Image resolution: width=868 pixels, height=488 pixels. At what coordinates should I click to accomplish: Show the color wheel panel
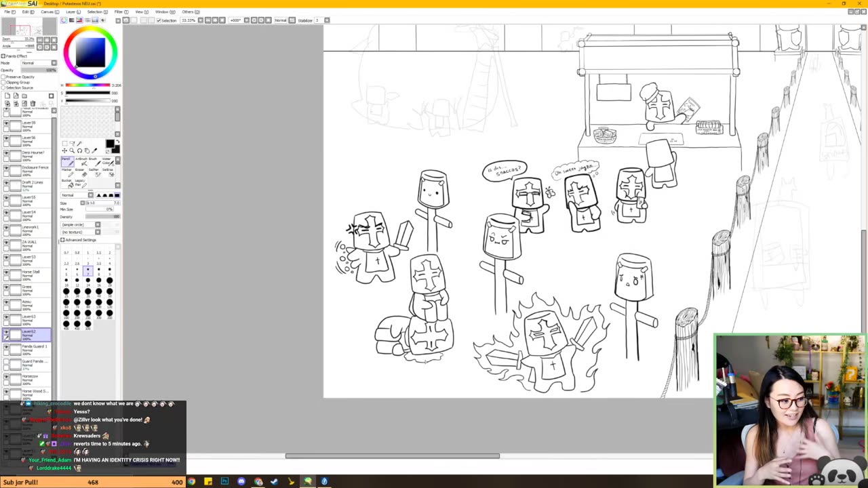tap(64, 20)
